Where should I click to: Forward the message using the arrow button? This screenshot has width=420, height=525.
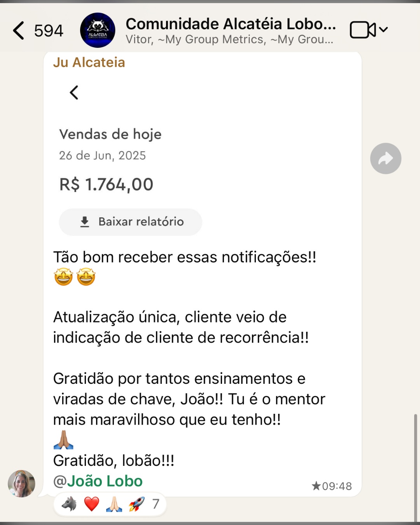(385, 158)
